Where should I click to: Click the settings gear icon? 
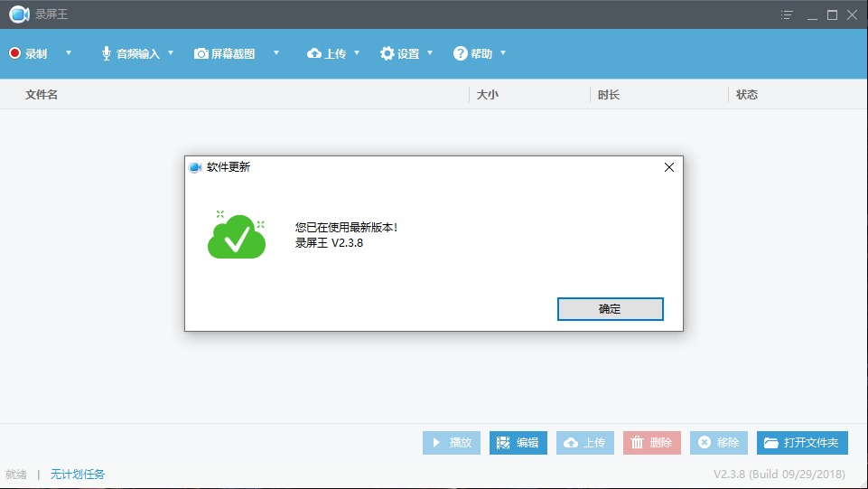point(387,53)
